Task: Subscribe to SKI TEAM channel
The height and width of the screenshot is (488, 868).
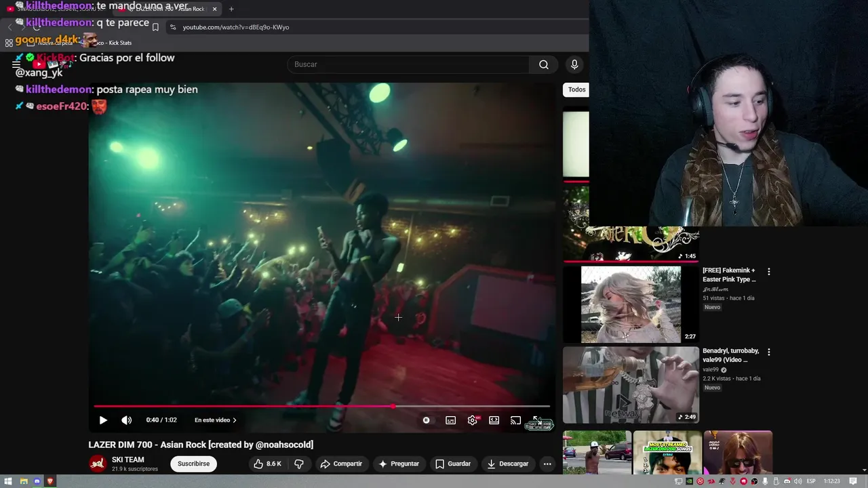Action: point(193,464)
